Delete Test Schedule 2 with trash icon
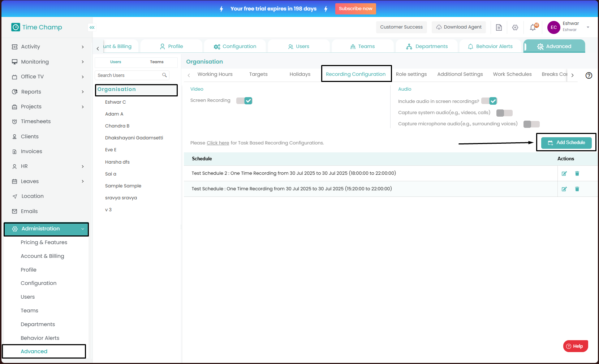Screen dimensions: 599x364 577,174
